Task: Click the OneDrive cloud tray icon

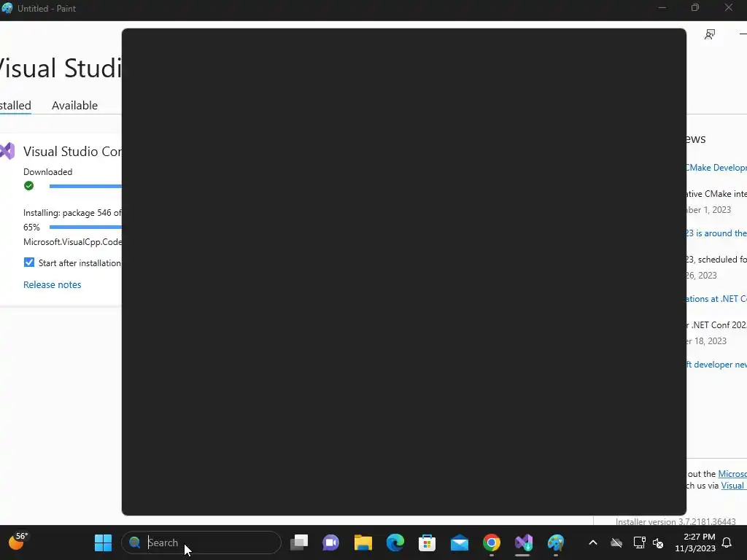Action: [x=616, y=542]
